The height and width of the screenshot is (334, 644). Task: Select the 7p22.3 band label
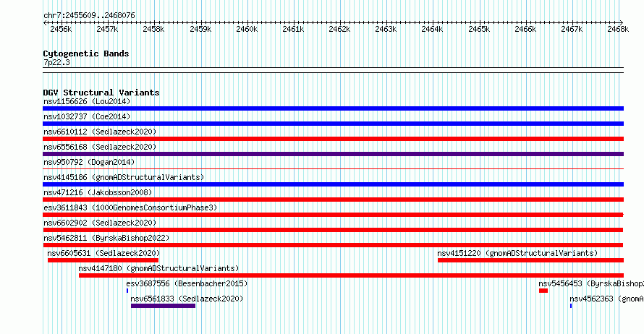[56, 62]
